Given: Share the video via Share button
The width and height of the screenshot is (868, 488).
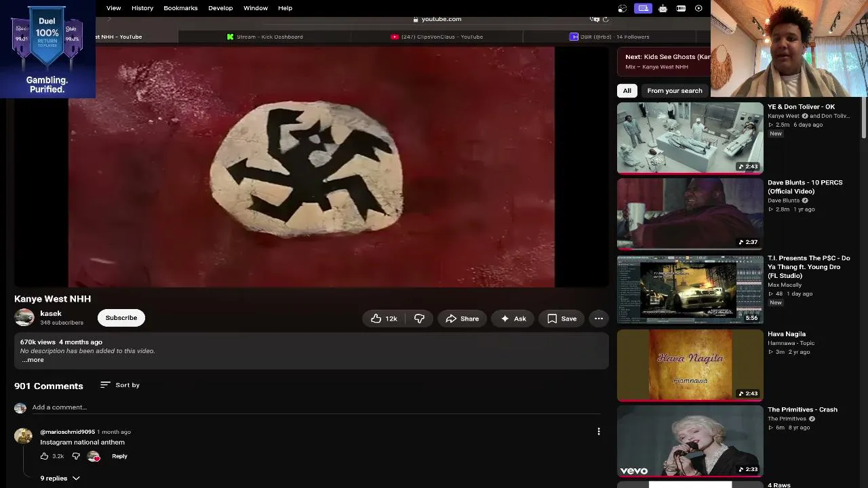Looking at the screenshot, I should click(462, 319).
